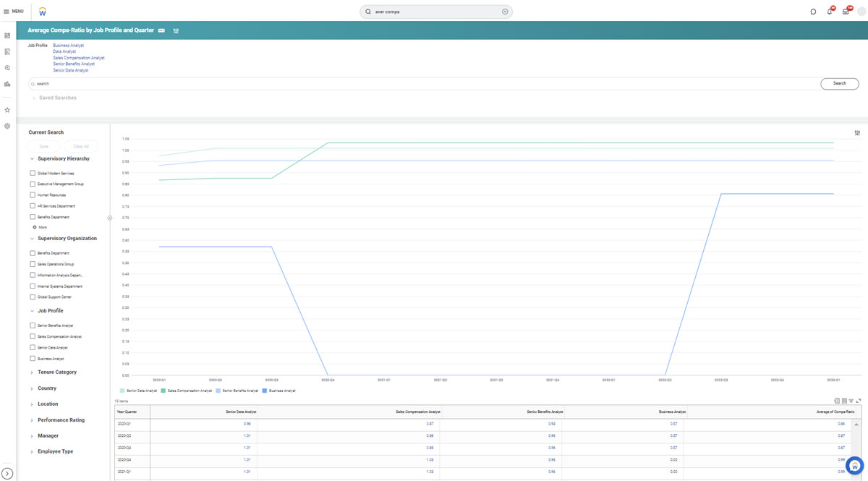The width and height of the screenshot is (868, 481).
Task: Open the Workday assistant floating button
Action: [x=855, y=465]
